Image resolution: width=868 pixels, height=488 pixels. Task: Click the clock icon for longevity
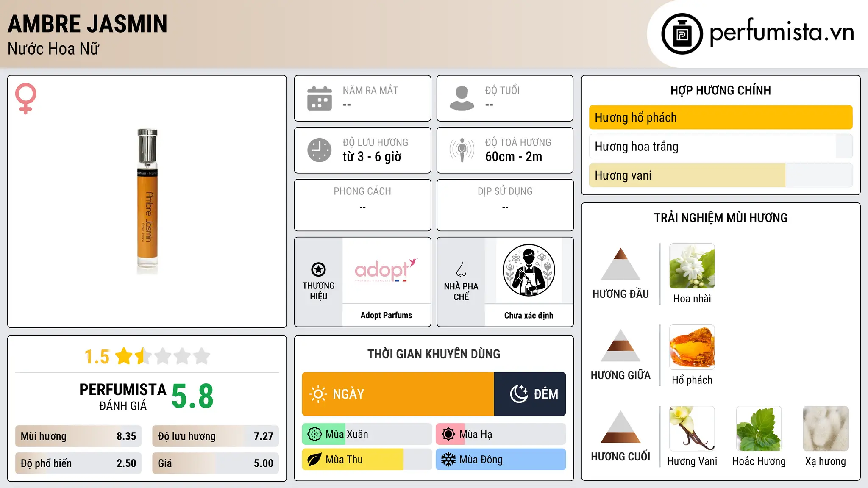(319, 150)
